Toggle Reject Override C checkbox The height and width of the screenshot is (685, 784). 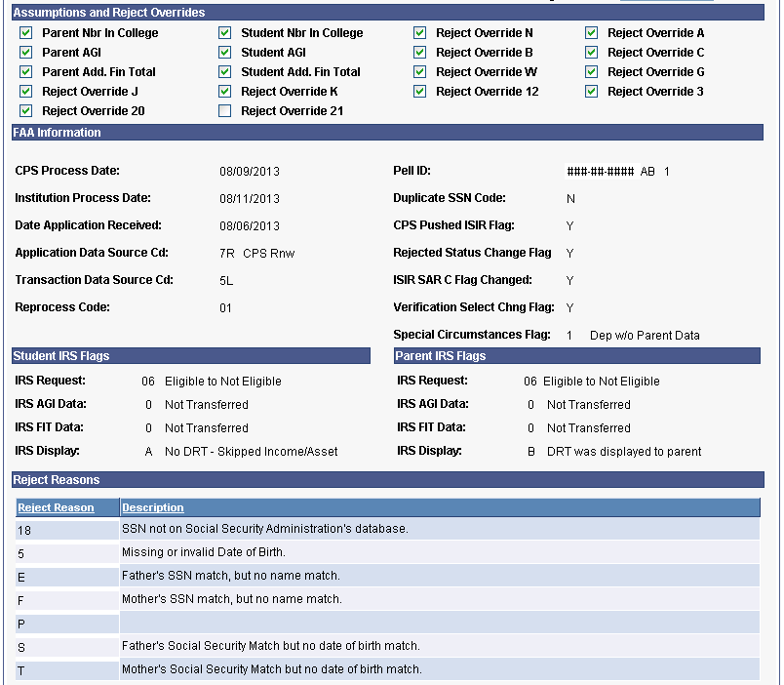(592, 53)
